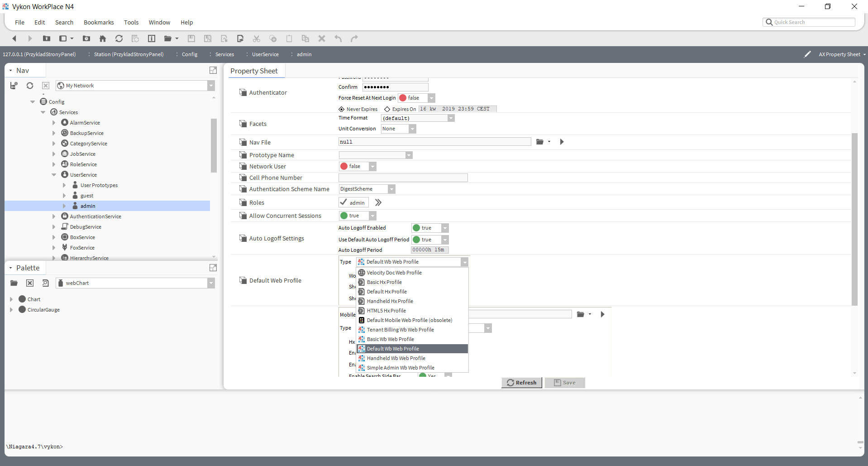868x466 pixels.
Task: Click the Refresh button at bottom
Action: click(x=521, y=383)
